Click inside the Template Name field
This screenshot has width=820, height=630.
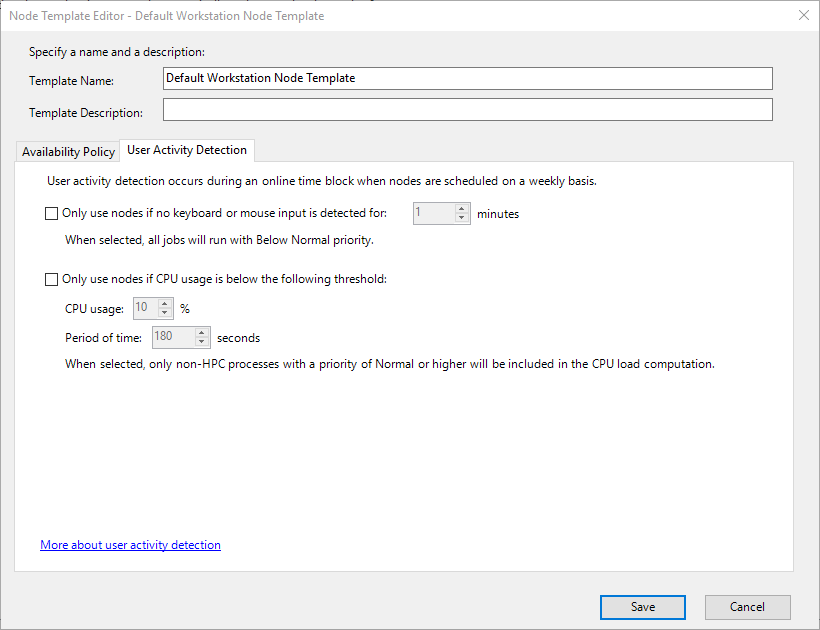click(x=467, y=78)
